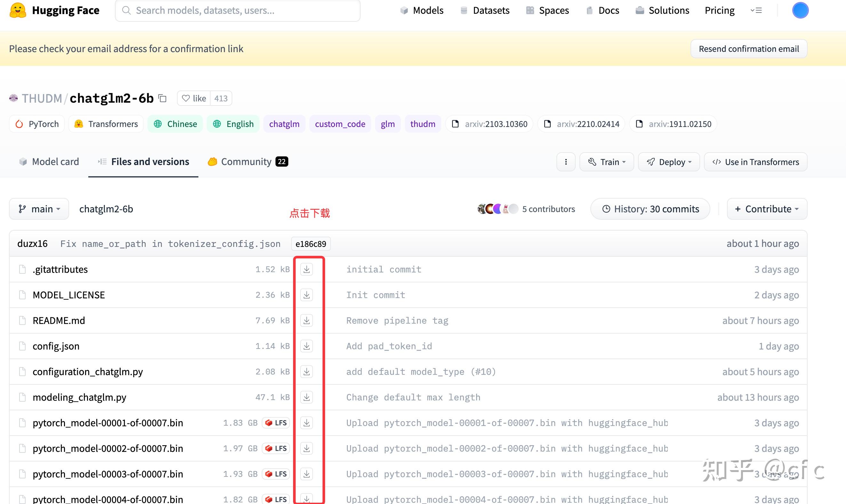Open the README.md file name
This screenshot has width=846, height=504.
coord(59,320)
